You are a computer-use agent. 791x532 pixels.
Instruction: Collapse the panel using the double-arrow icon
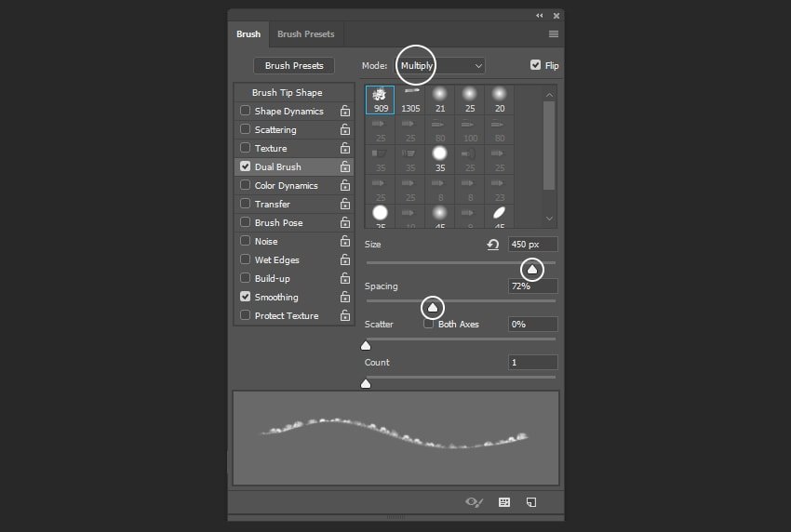(539, 16)
